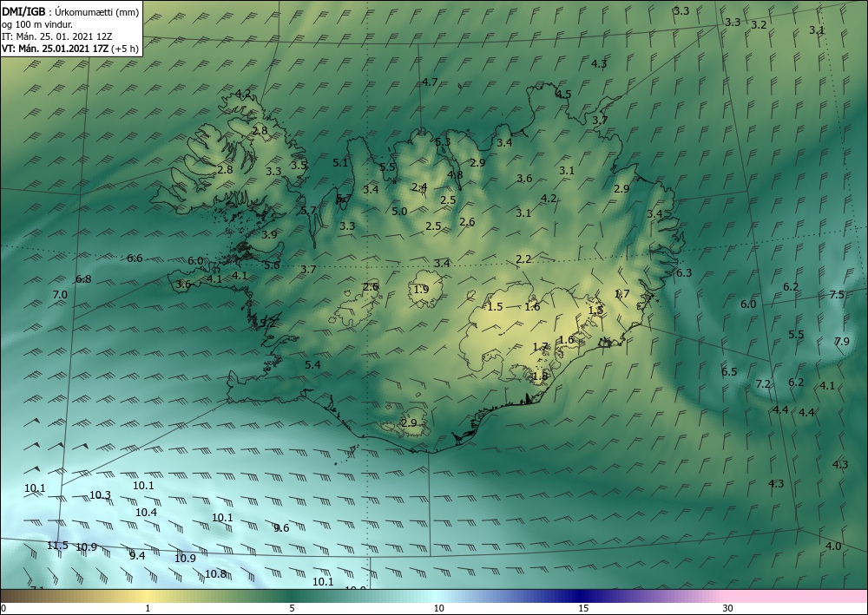
Task: Click the map value '1.8' near the south coast
Action: pyautogui.click(x=540, y=376)
